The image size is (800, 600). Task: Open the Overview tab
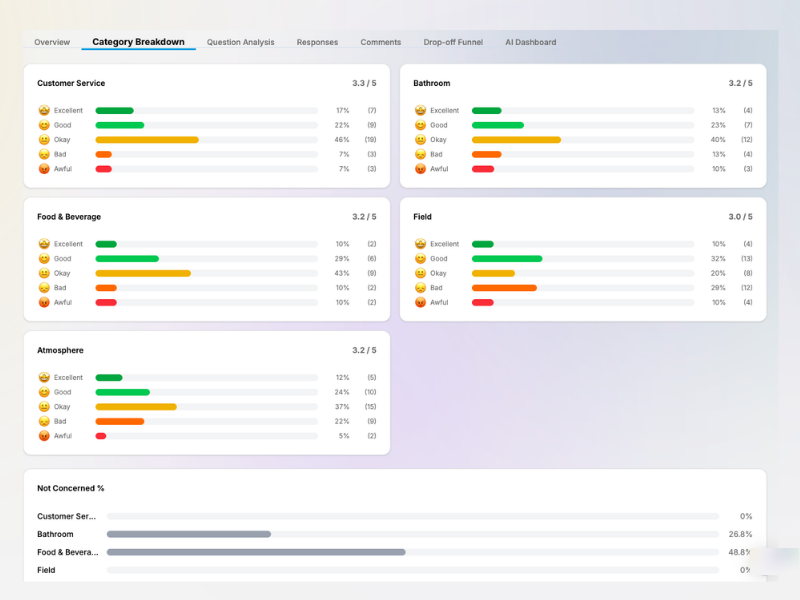(52, 42)
